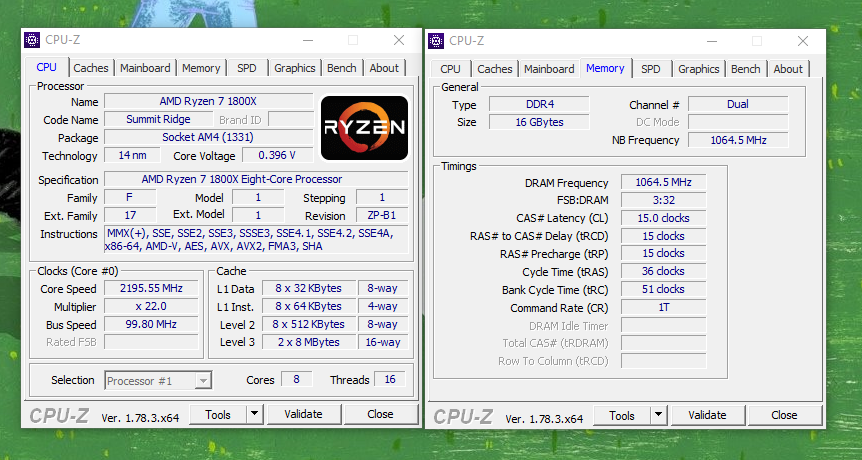862x460 pixels.
Task: Open Tools dropdown arrow in right CPU-Z window
Action: (x=659, y=415)
